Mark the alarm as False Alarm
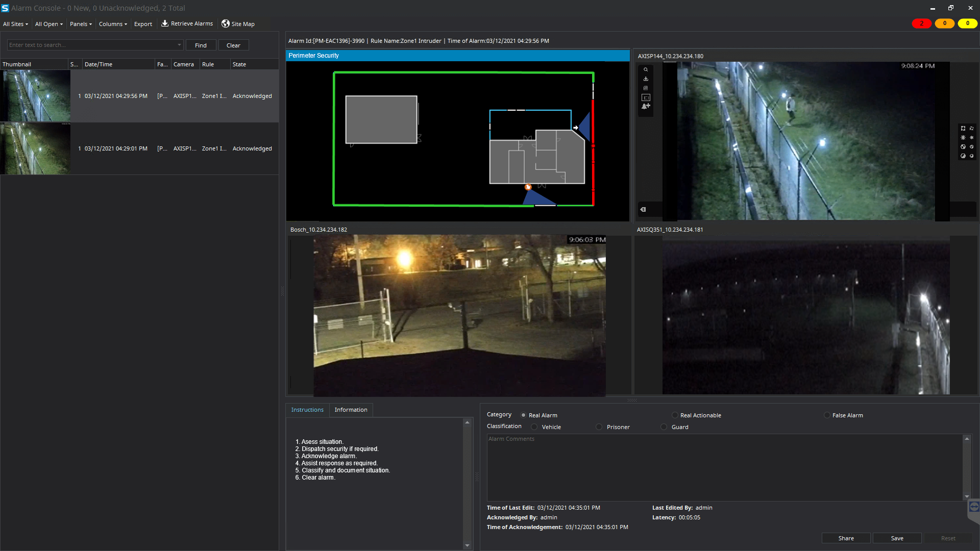 pos(827,415)
